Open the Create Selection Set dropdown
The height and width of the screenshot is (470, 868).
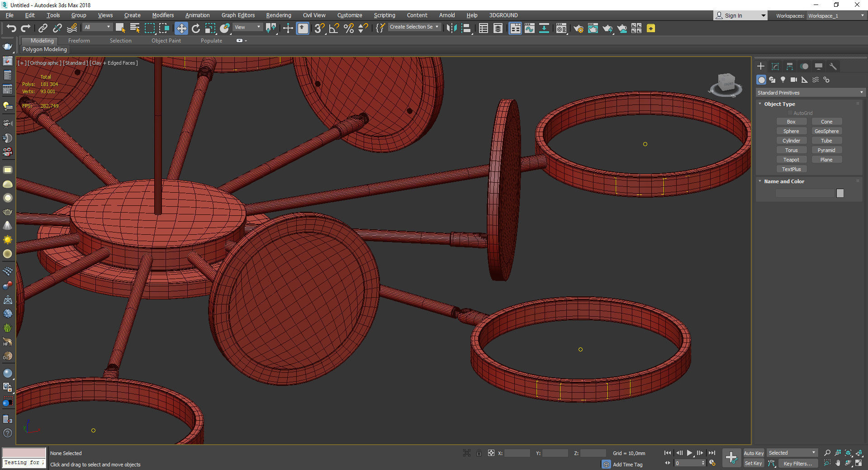[414, 27]
